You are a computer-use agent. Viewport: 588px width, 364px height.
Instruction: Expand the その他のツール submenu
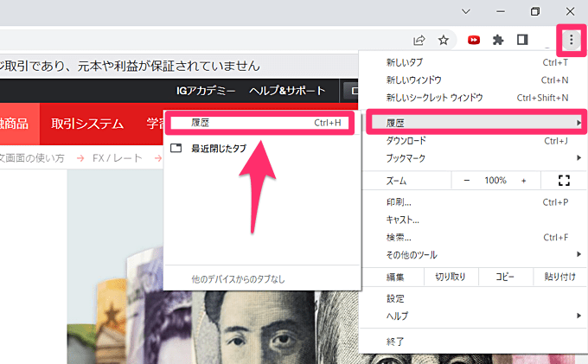coord(472,255)
